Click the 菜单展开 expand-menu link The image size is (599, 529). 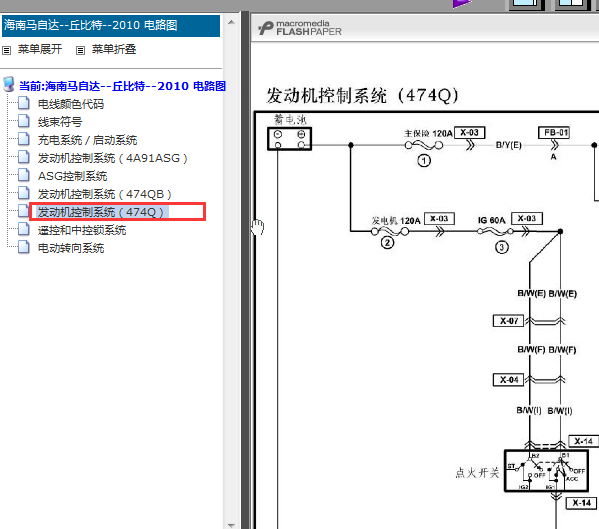coord(40,49)
